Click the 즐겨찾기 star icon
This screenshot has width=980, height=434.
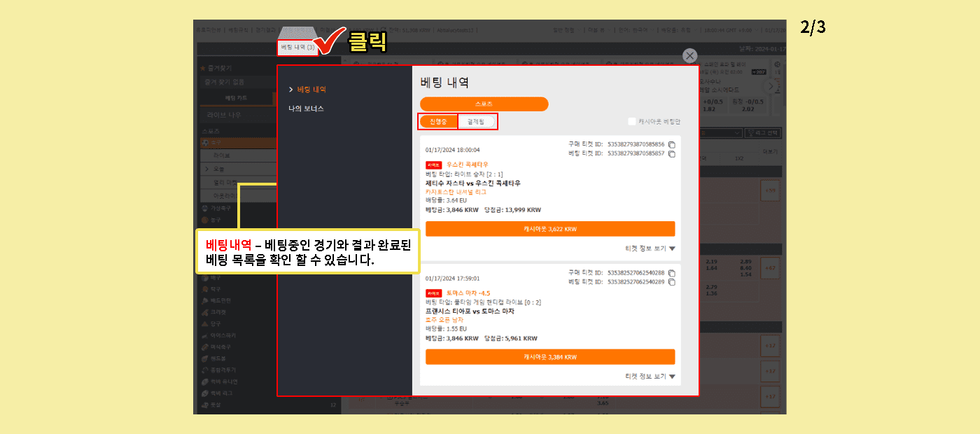coord(203,69)
